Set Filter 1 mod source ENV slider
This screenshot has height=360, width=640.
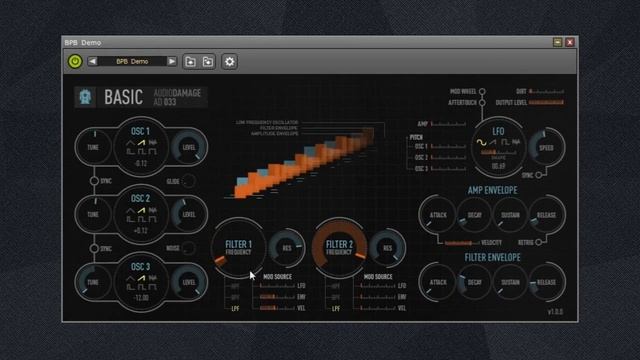277,297
